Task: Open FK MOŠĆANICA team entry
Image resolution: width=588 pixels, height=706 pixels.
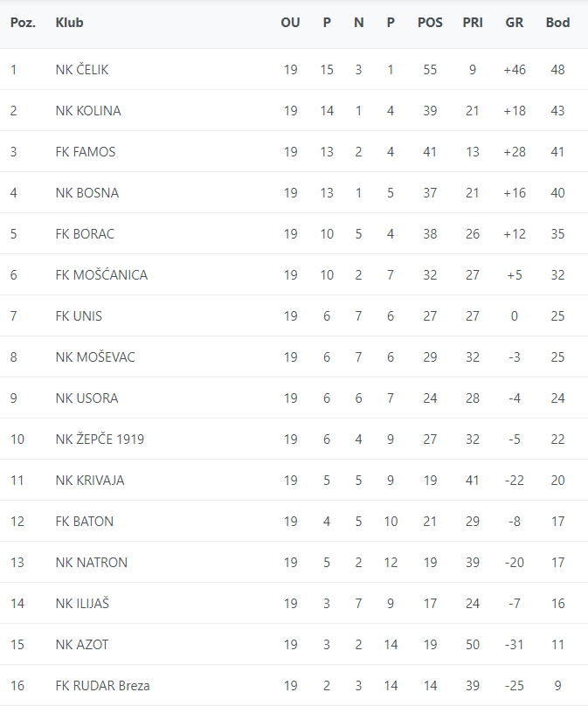Action: point(101,275)
